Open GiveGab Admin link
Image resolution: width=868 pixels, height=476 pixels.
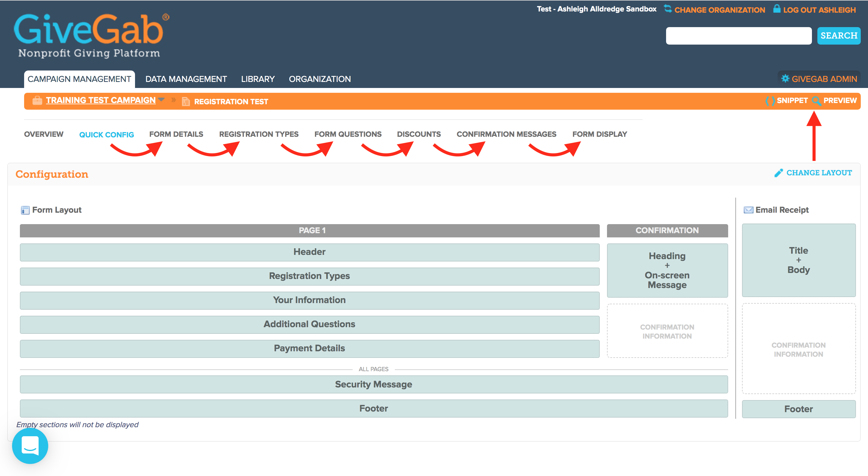tap(824, 79)
